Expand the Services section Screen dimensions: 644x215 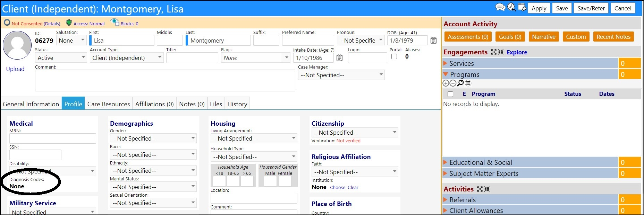pos(446,63)
